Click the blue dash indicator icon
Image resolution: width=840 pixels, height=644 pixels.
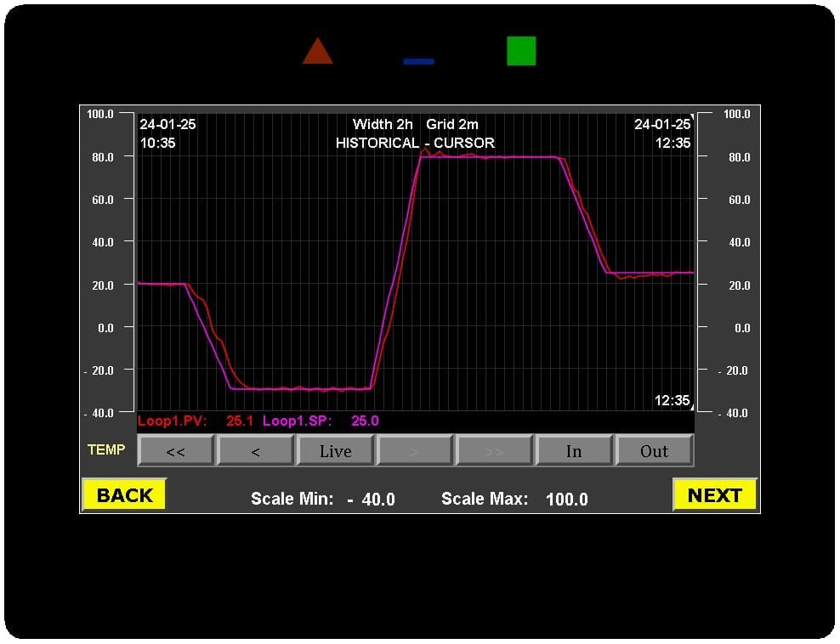[418, 61]
